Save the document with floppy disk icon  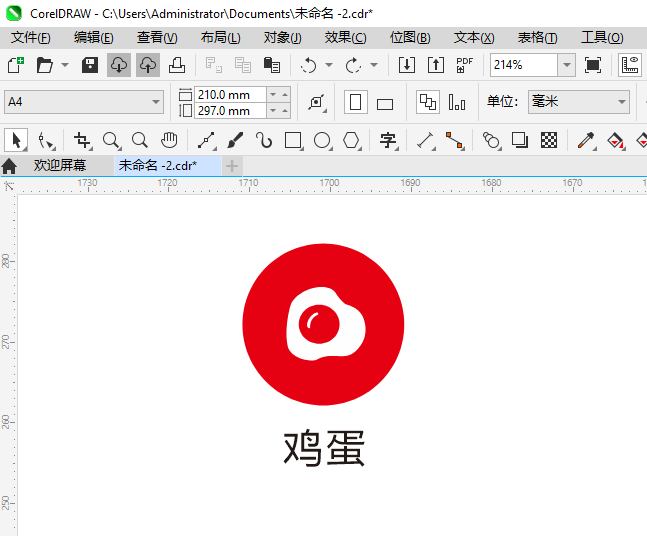[90, 65]
